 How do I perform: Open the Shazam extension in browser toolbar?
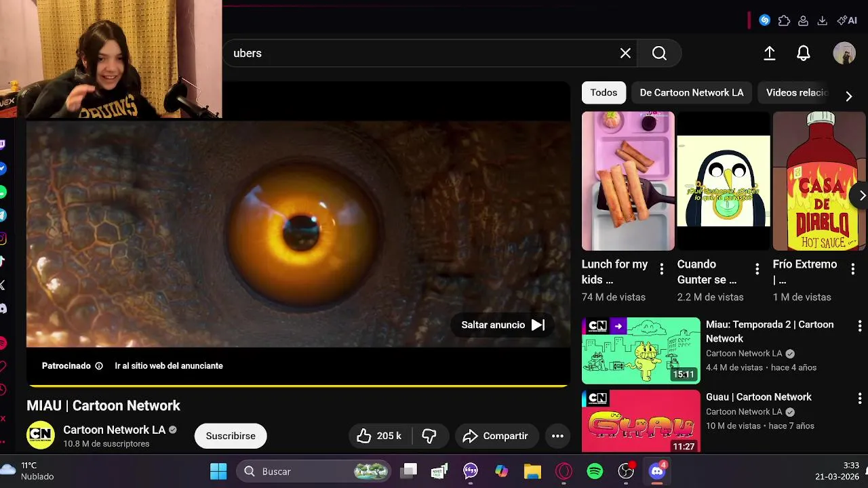tap(764, 20)
